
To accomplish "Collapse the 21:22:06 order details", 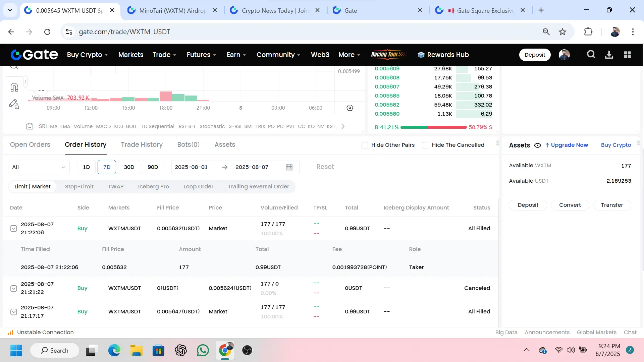I will pyautogui.click(x=13, y=229).
